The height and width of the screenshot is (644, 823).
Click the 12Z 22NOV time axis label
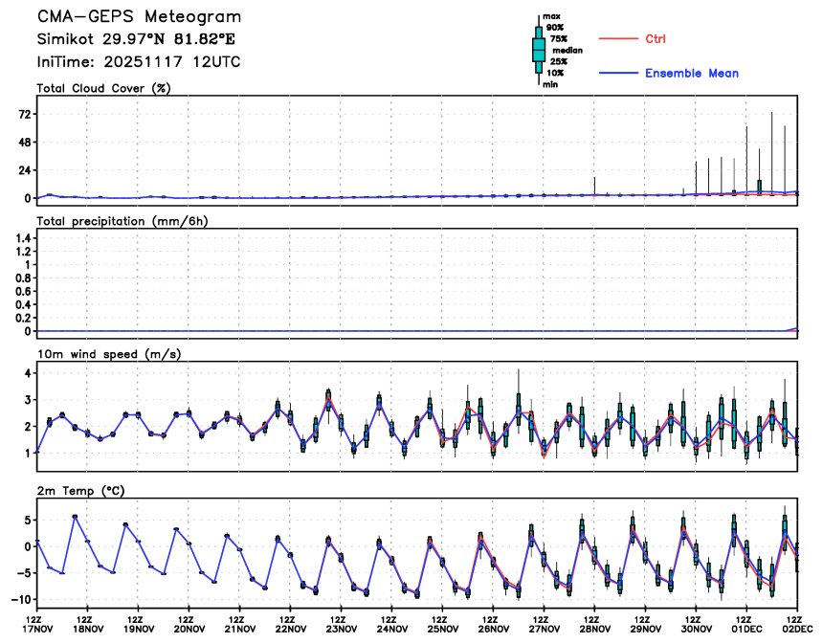tap(290, 624)
